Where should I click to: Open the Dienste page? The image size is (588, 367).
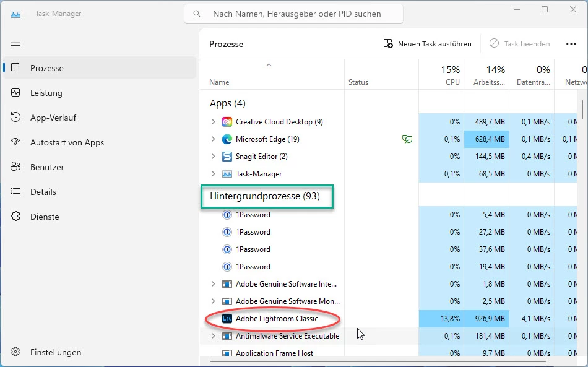click(100, 217)
